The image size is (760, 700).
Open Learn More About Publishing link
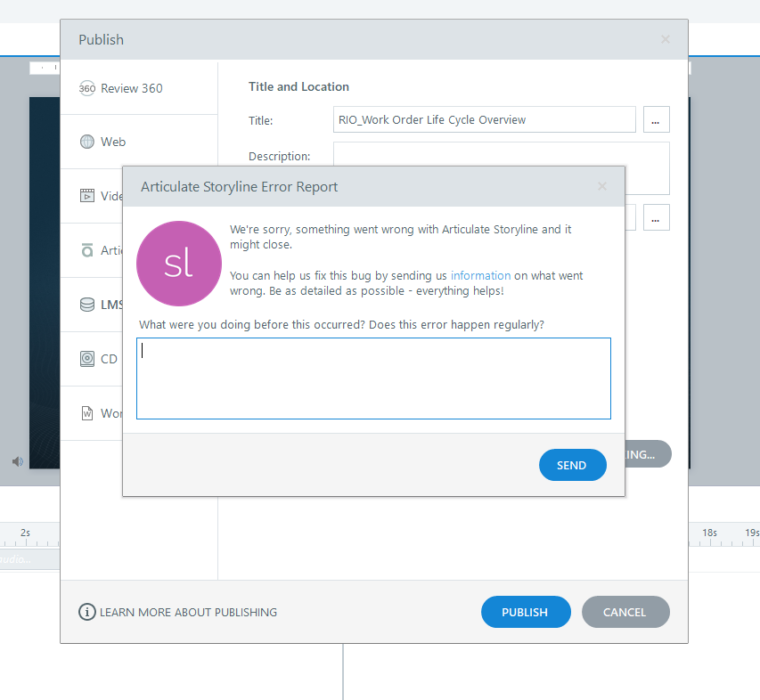click(x=188, y=613)
